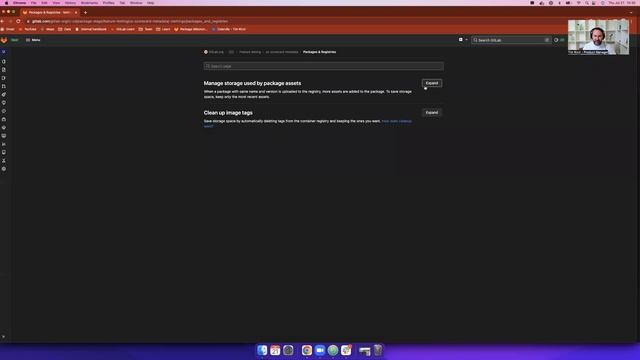Open the File menu
Viewport: 640px width, 360px height.
tap(33, 3)
